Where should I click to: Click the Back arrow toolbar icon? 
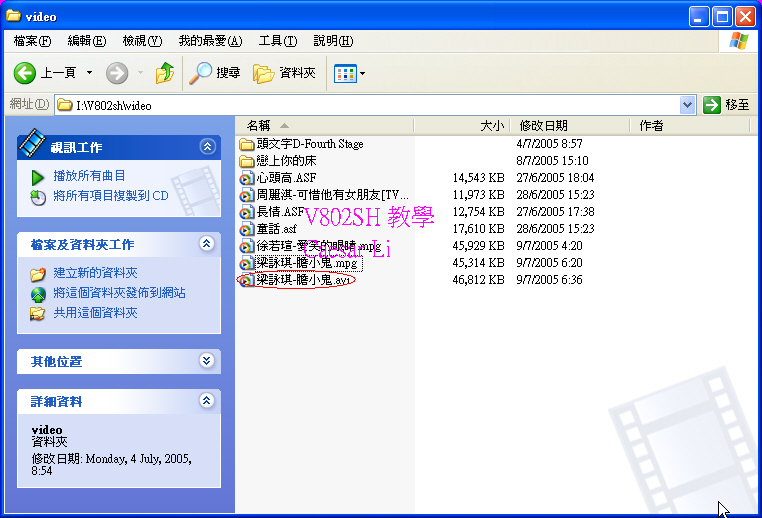coord(25,73)
